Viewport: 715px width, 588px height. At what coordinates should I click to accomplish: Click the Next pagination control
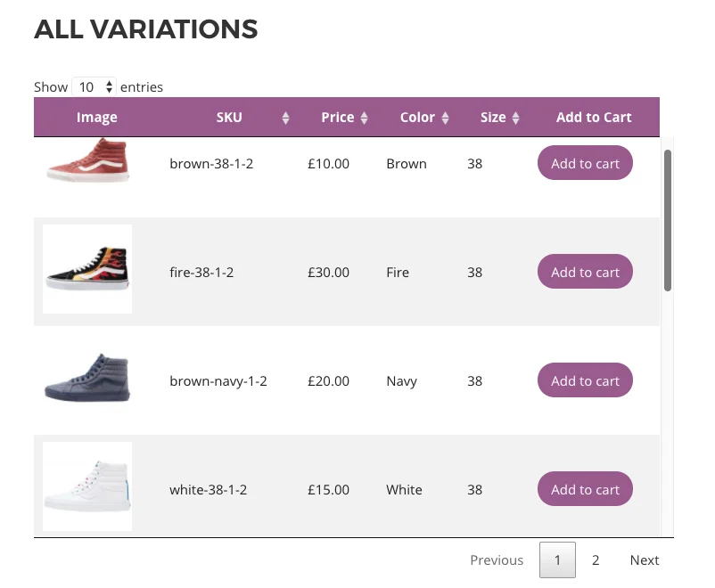tap(645, 559)
